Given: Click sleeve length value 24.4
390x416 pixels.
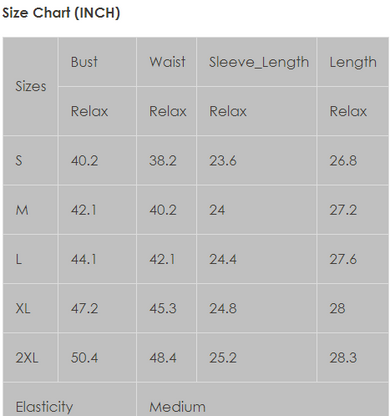Looking at the screenshot, I should (x=223, y=259).
